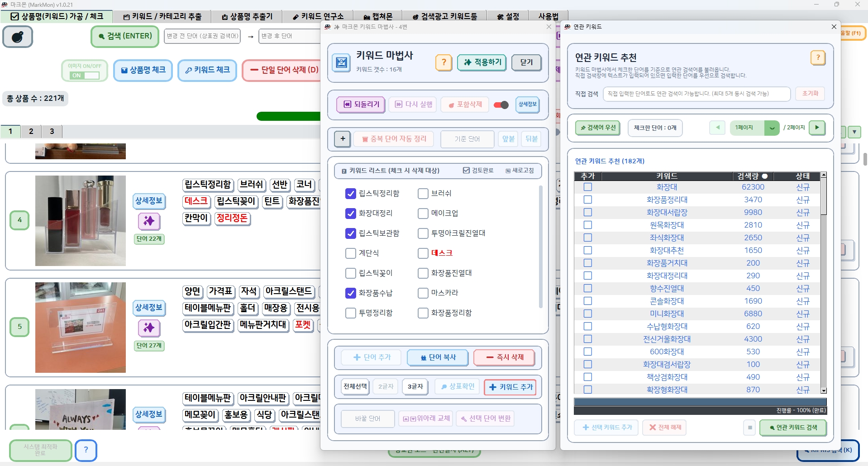Click 상세정보 button for product 4
The width and height of the screenshot is (868, 466).
pos(149,200)
